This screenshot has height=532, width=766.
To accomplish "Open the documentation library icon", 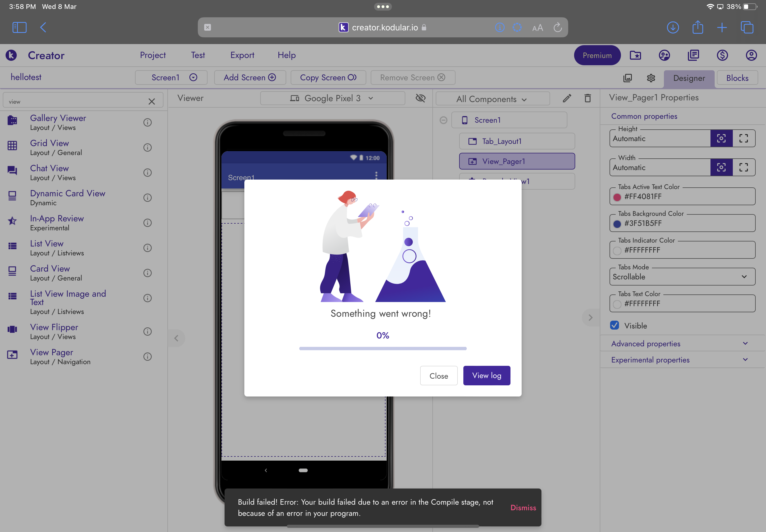I will coord(693,55).
